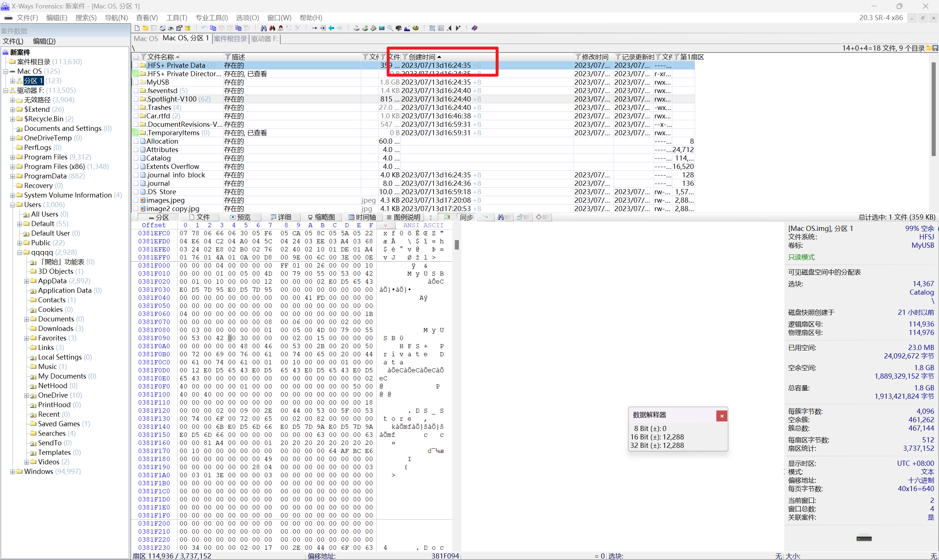Image resolution: width=939 pixels, height=560 pixels.
Task: Expand the AppData tree node
Action: pyautogui.click(x=26, y=281)
